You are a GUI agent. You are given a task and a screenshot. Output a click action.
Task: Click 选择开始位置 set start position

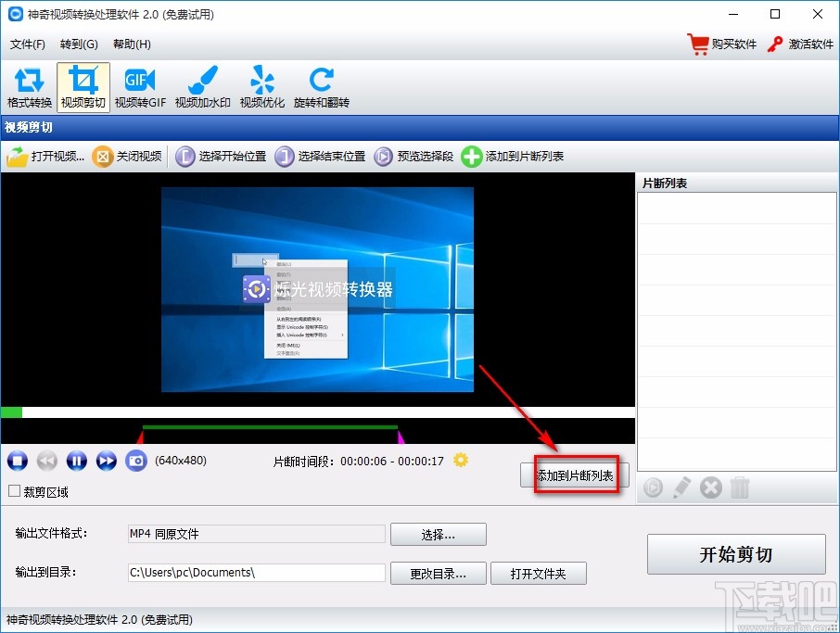[x=221, y=157]
